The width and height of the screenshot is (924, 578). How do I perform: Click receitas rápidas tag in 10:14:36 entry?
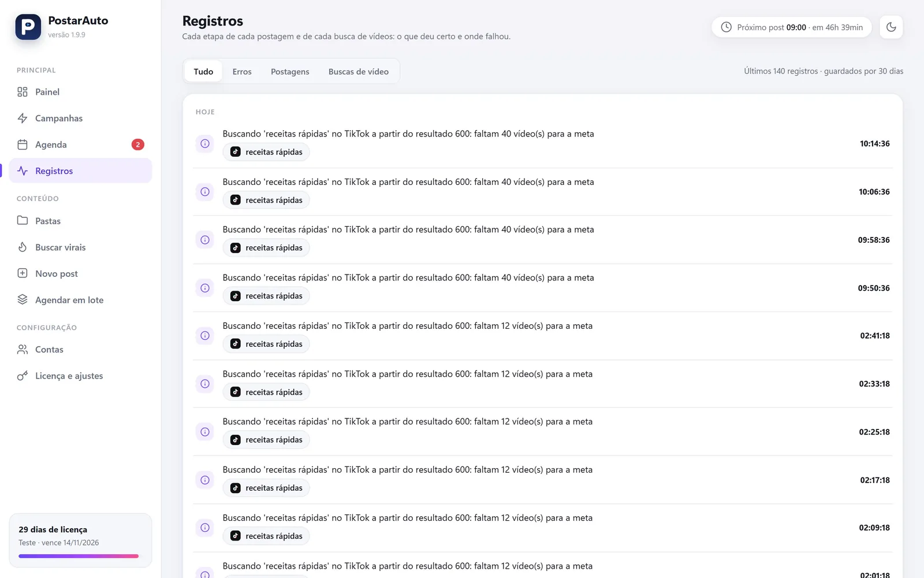(266, 152)
